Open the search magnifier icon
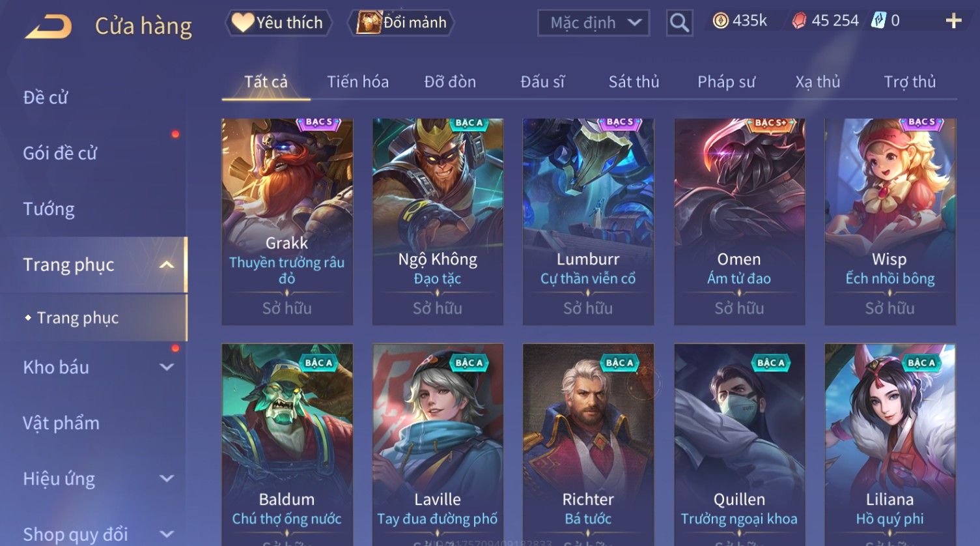The height and width of the screenshot is (546, 980). (679, 23)
